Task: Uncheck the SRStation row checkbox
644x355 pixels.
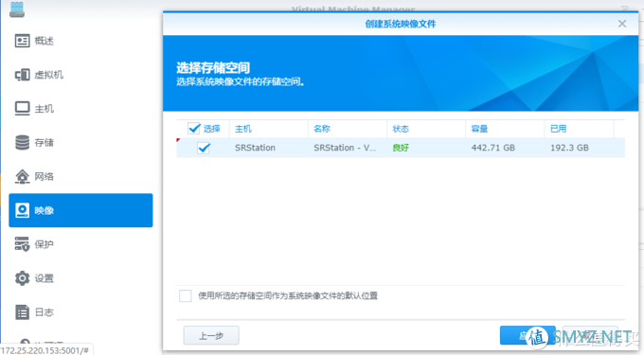Action: pyautogui.click(x=204, y=148)
